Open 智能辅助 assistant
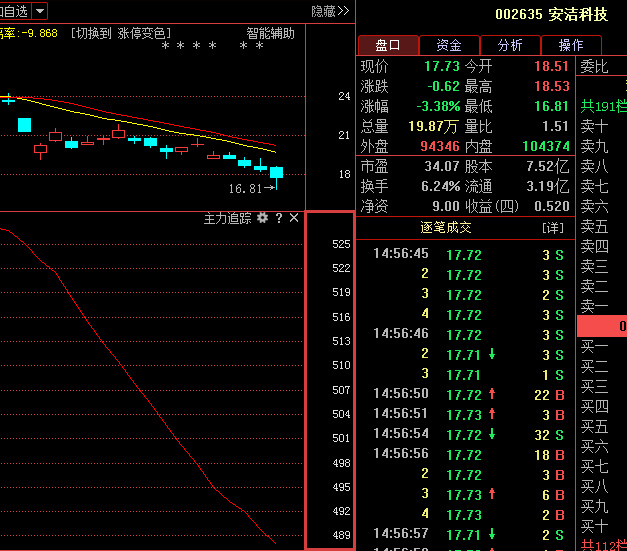The image size is (627, 551). pos(270,34)
